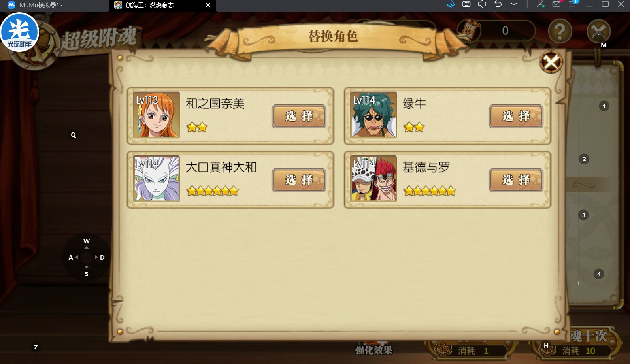The height and width of the screenshot is (364, 630).
Task: Click the 绿牛 portrait thumbnail
Action: pyautogui.click(x=373, y=115)
